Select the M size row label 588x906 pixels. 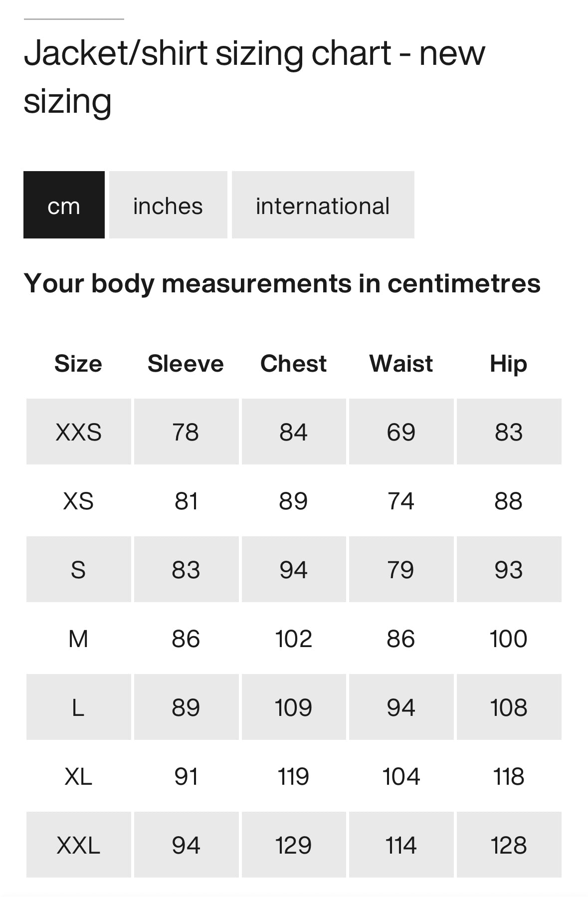[x=78, y=639]
